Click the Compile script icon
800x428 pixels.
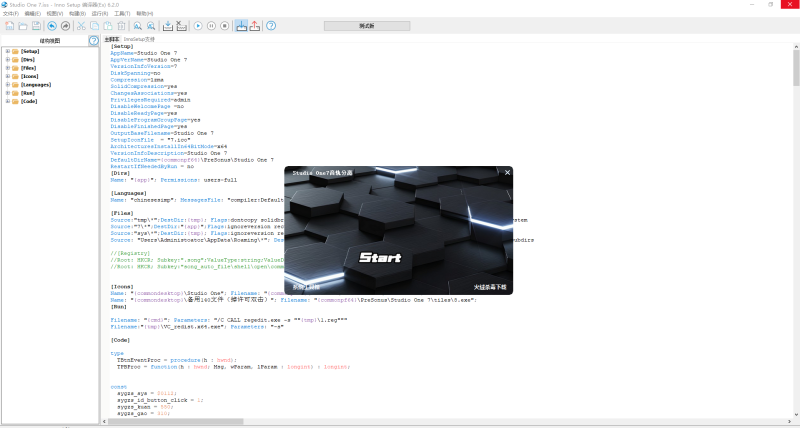[x=168, y=26]
